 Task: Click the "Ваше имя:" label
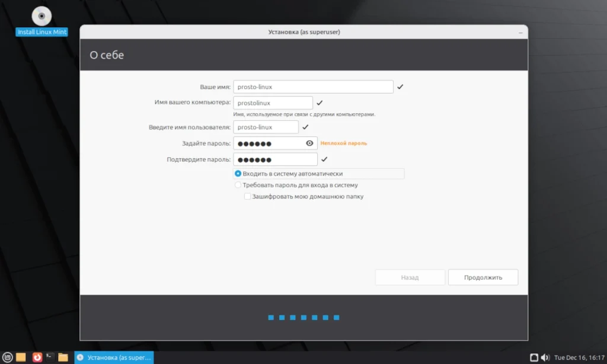tap(215, 87)
